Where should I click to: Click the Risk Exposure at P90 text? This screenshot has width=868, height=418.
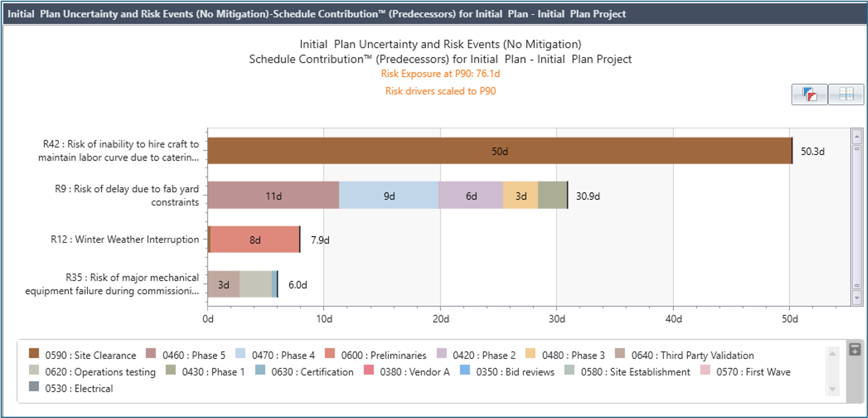pyautogui.click(x=440, y=74)
